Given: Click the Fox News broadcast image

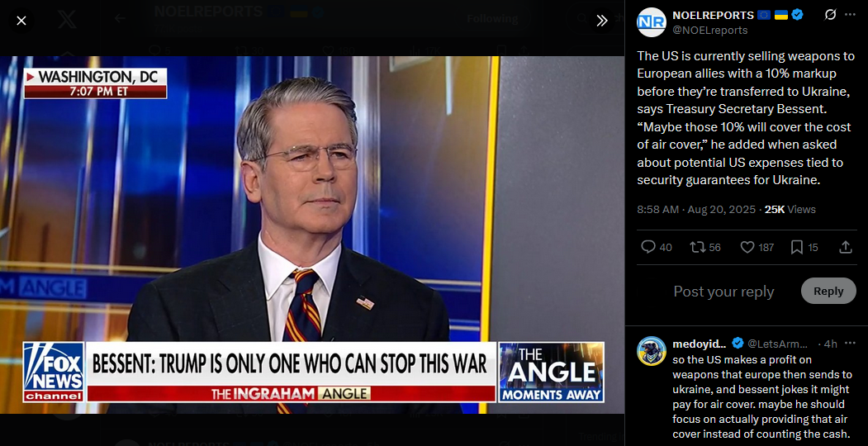Looking at the screenshot, I should [x=312, y=235].
